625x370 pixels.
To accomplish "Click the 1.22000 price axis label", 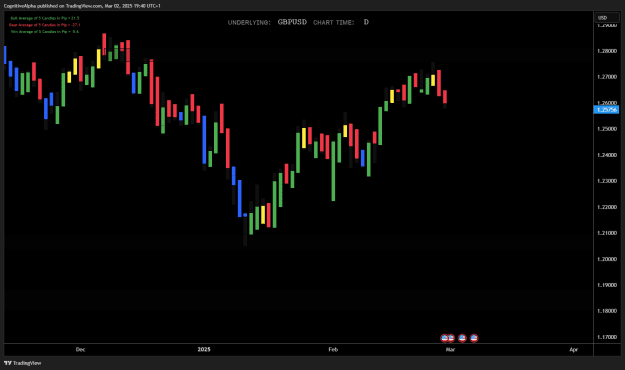I will [x=607, y=207].
